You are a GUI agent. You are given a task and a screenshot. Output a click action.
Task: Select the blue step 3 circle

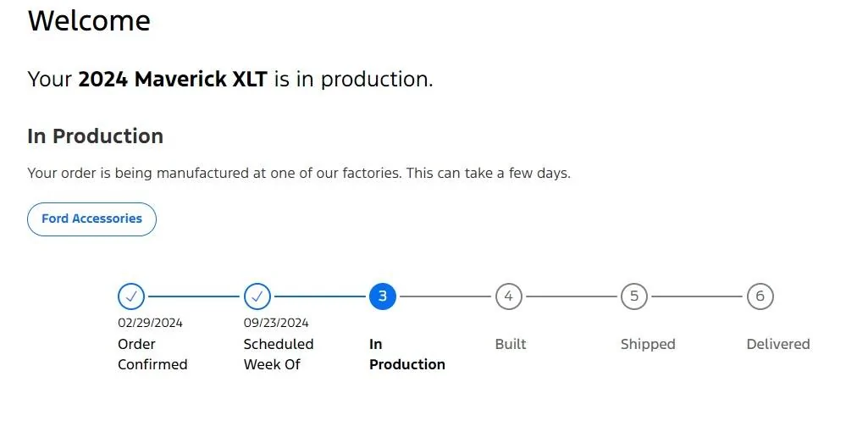tap(383, 296)
